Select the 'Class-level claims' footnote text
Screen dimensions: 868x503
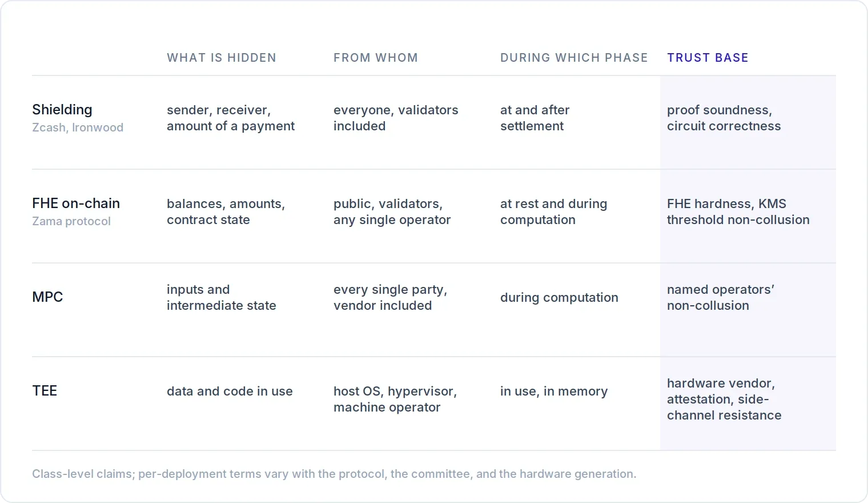point(334,474)
